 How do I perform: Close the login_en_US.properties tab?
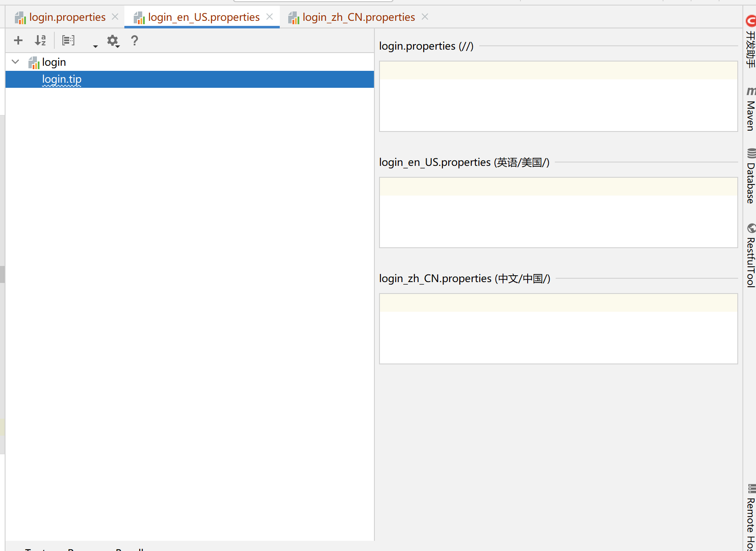pos(270,17)
